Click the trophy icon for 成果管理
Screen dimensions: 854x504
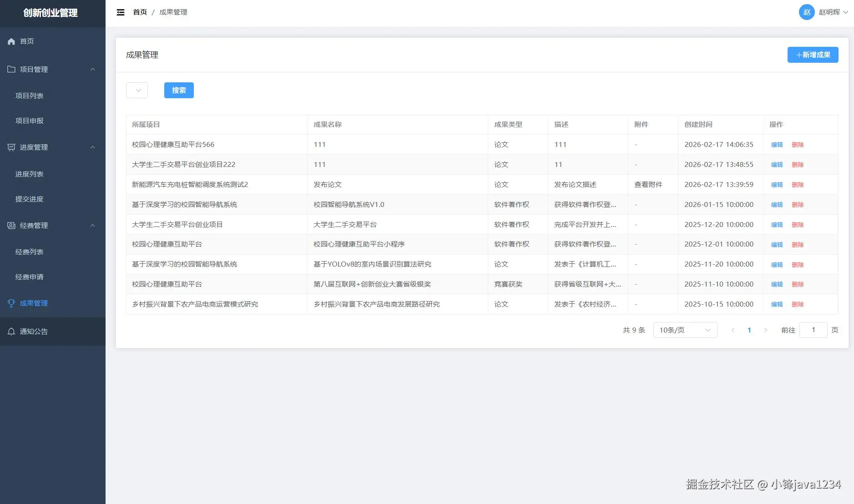pos(11,303)
